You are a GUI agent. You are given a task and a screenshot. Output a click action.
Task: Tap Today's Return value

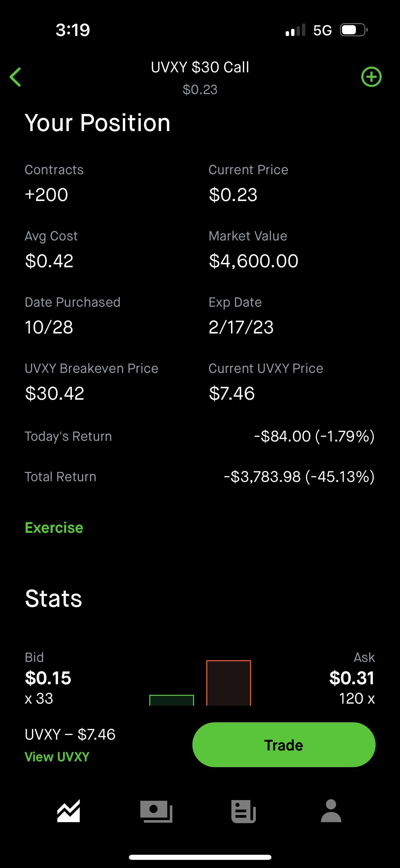click(314, 436)
